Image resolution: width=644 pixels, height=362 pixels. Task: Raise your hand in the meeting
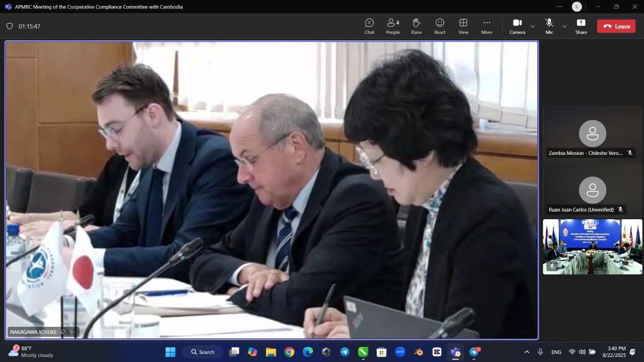(416, 26)
